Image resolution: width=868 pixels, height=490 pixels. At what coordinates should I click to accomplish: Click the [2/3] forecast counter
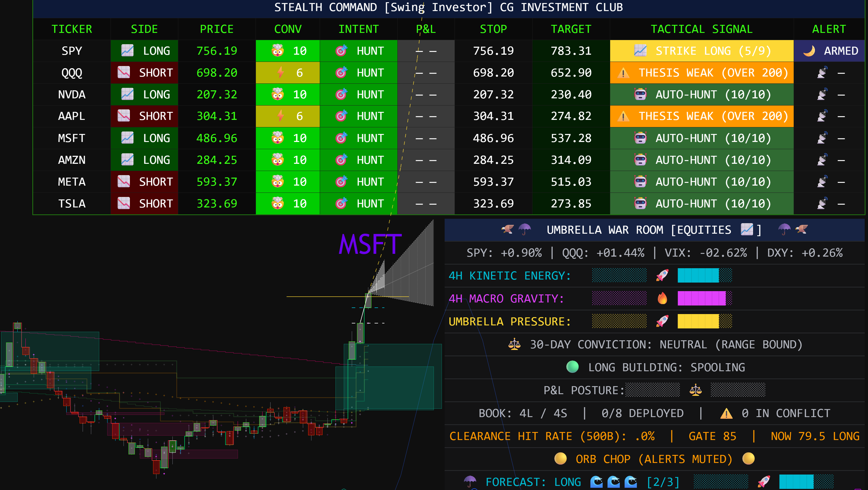pos(663,482)
